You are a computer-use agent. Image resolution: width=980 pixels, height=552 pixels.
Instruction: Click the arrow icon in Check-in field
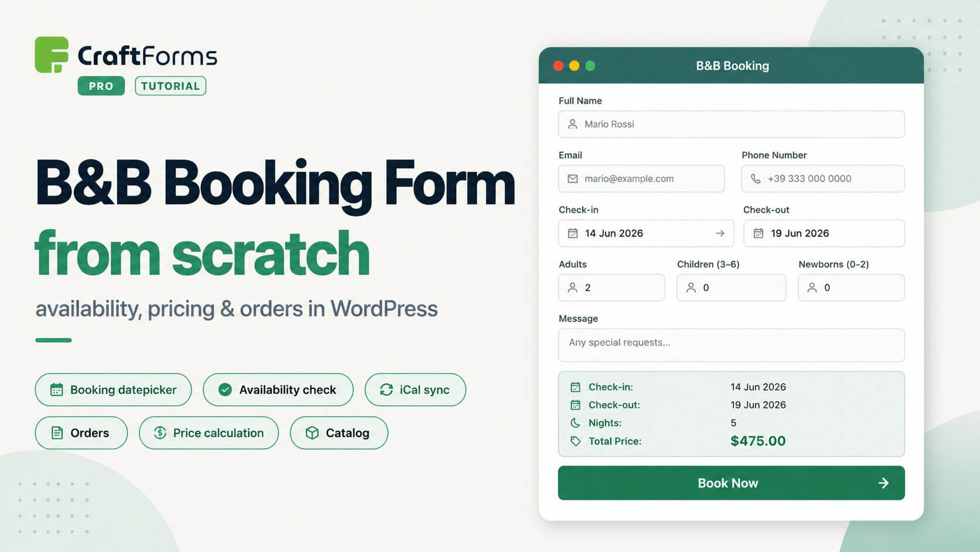[720, 233]
